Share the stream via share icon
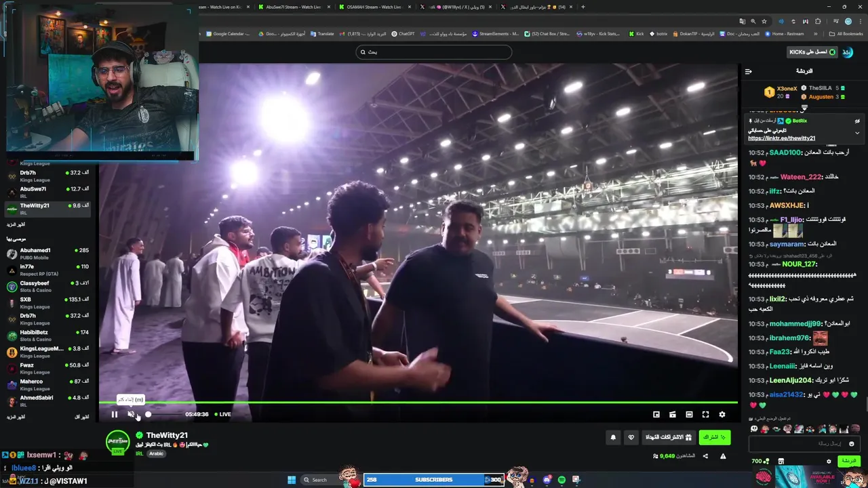The image size is (868, 488). pyautogui.click(x=705, y=456)
